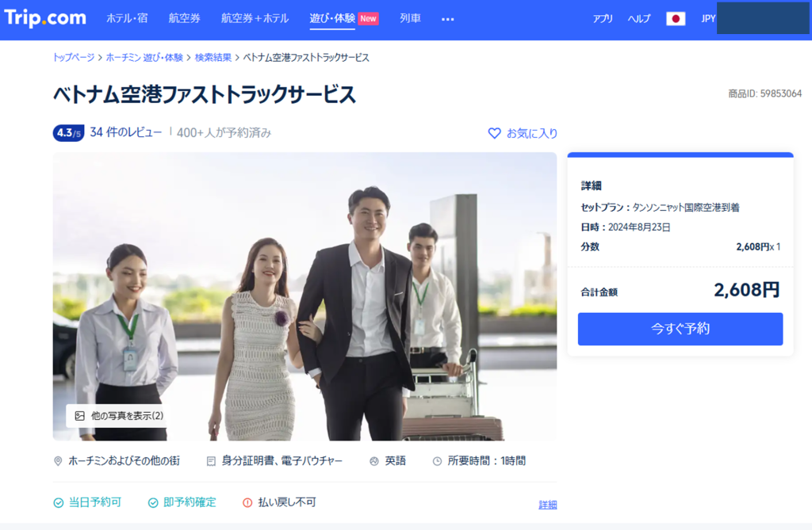The width and height of the screenshot is (812, 530).
Task: Open the 列車 tab
Action: [x=410, y=18]
